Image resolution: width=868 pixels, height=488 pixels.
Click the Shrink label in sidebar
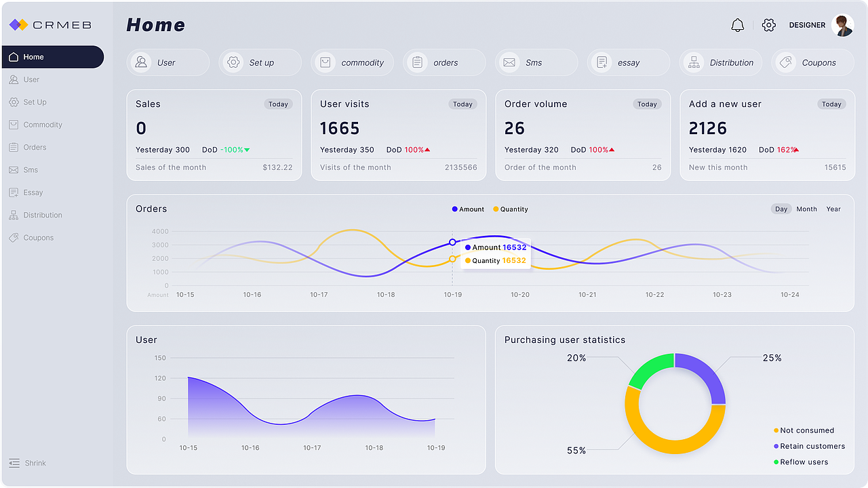[35, 463]
